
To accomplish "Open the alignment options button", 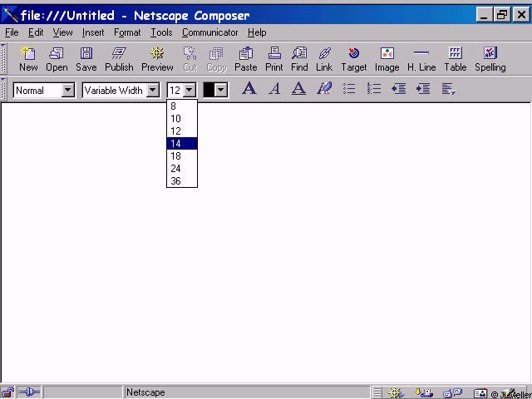I will 449,89.
